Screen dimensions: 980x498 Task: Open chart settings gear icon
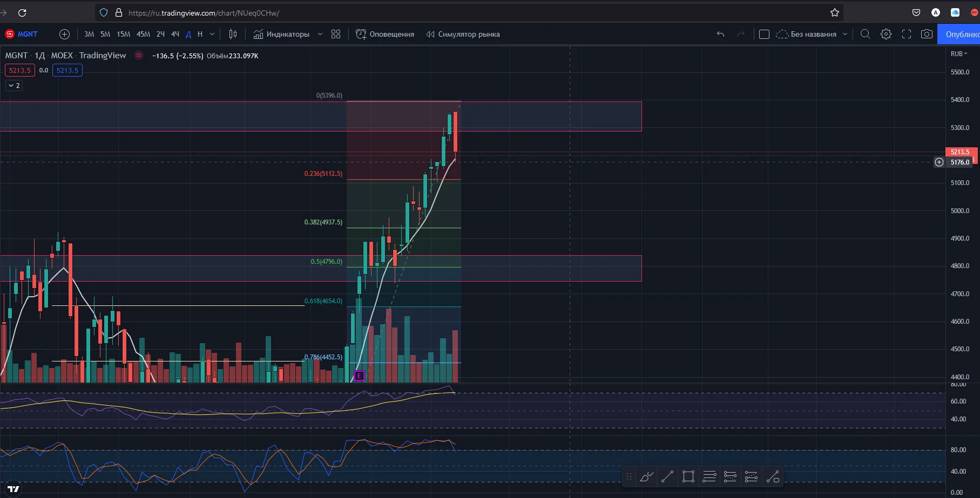pyautogui.click(x=886, y=34)
